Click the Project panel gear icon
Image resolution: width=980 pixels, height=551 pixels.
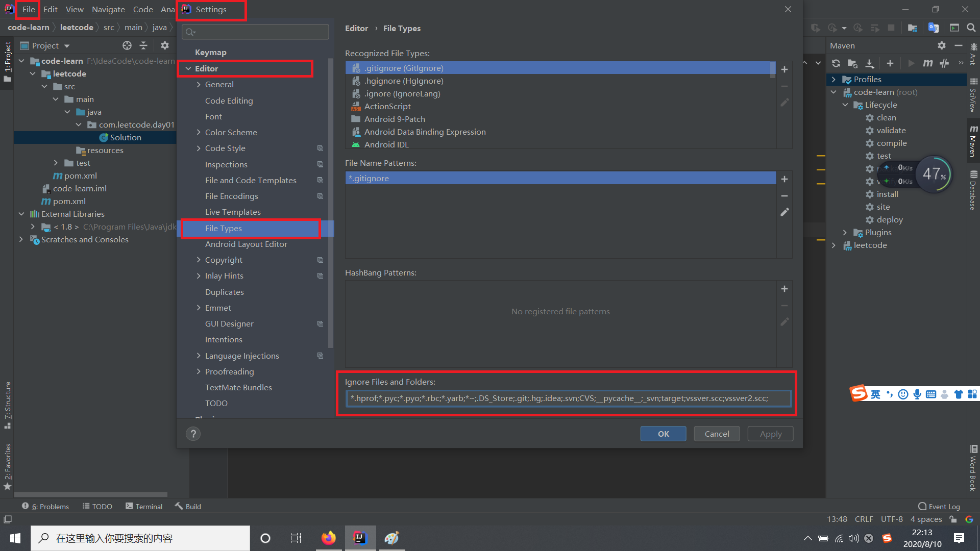click(x=164, y=45)
